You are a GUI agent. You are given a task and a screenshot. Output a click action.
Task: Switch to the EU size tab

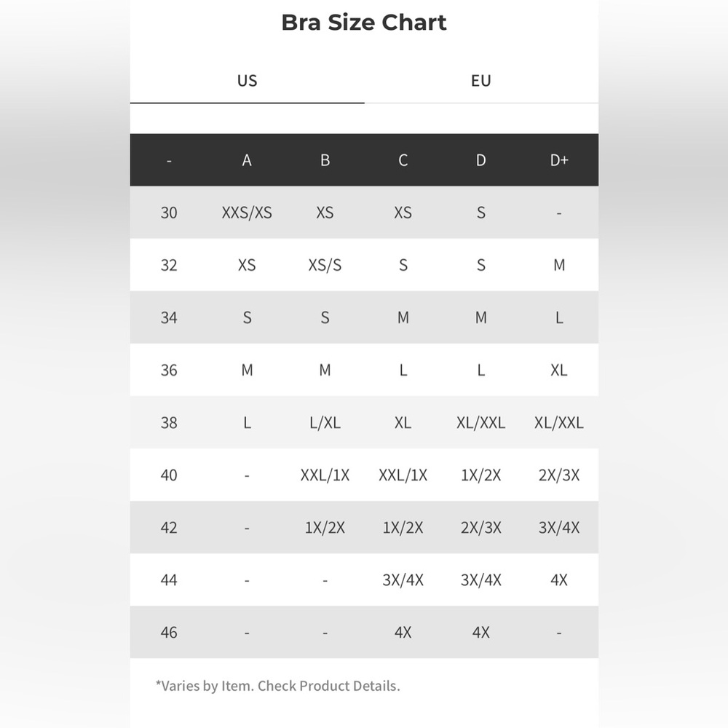point(481,81)
